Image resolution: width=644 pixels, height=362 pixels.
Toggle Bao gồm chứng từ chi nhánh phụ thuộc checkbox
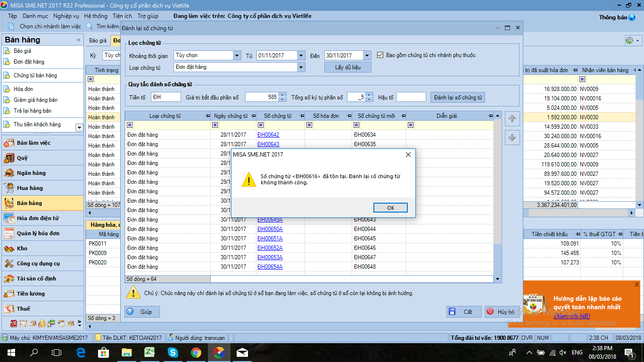pos(380,55)
